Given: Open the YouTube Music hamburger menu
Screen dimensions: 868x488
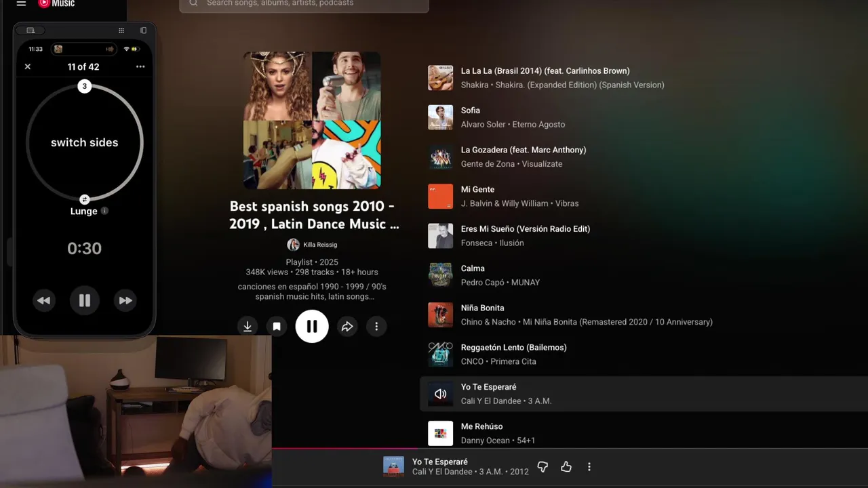Looking at the screenshot, I should coord(21,3).
